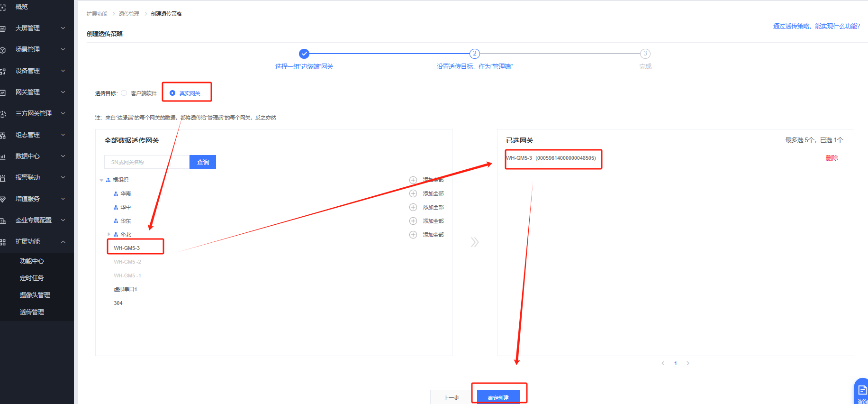Select WH-GM5 -1 in the gateway tree

(127, 275)
